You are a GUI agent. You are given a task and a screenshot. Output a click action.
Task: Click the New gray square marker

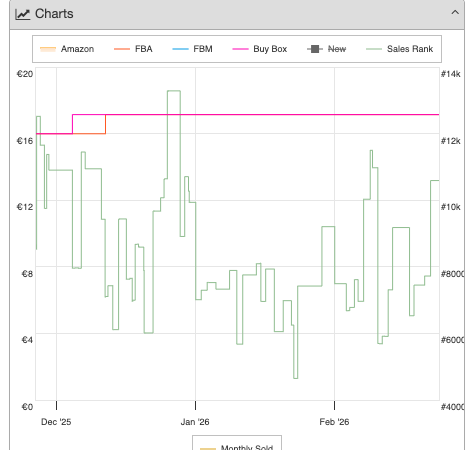pyautogui.click(x=315, y=49)
